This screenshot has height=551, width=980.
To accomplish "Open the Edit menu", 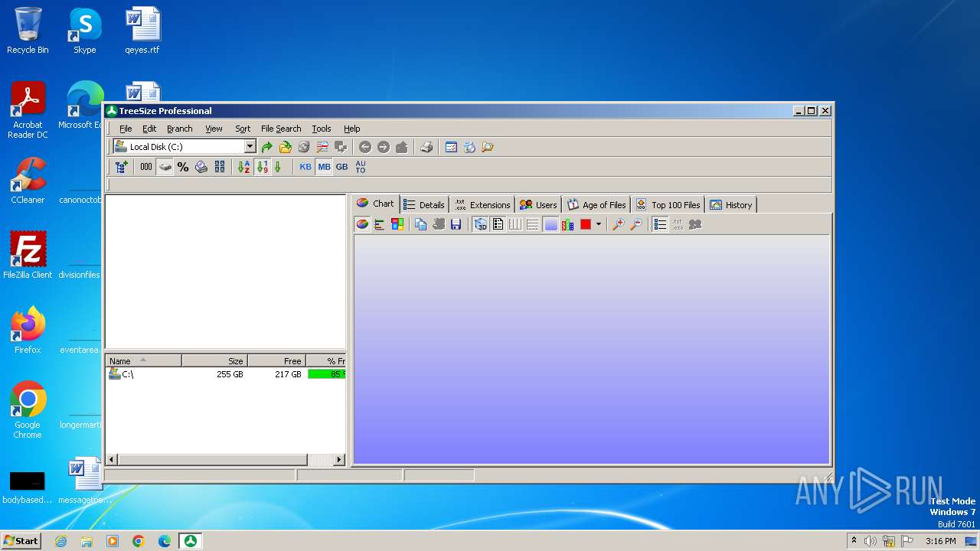I will (x=149, y=129).
